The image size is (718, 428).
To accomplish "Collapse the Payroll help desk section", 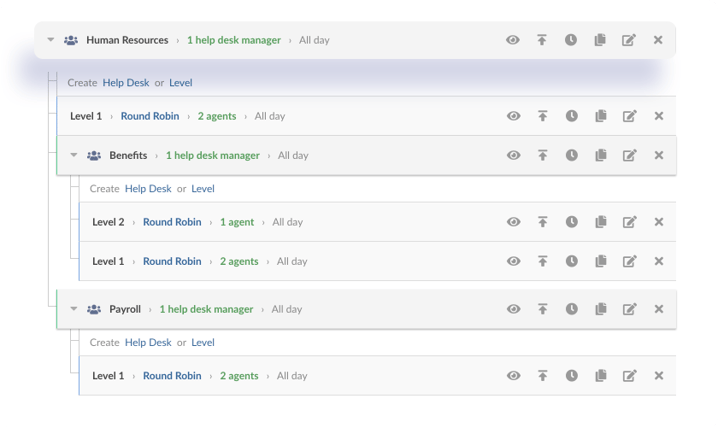I will [x=74, y=309].
